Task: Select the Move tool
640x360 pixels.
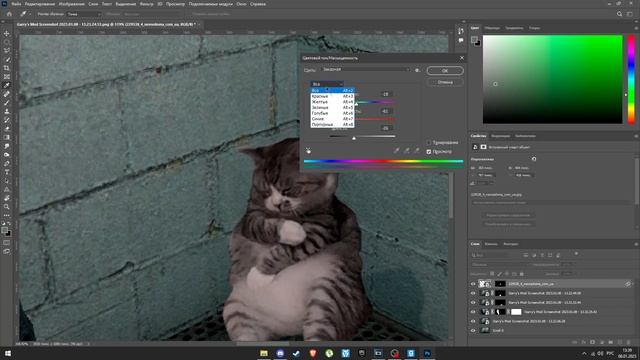Action: (7, 33)
